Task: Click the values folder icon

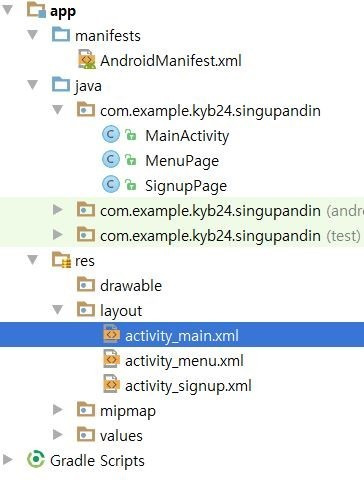Action: coord(86,435)
